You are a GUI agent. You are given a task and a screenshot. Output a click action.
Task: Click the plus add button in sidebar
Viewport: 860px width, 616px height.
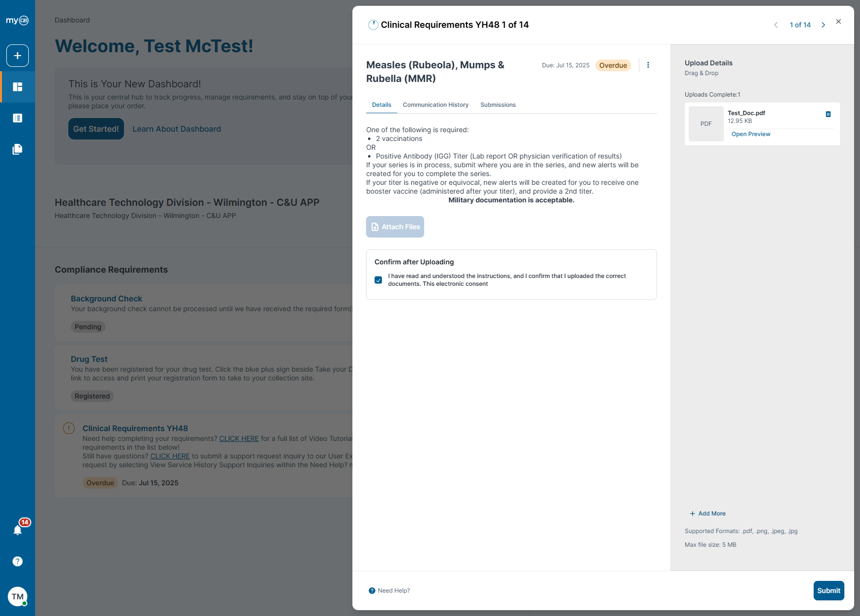pyautogui.click(x=18, y=56)
